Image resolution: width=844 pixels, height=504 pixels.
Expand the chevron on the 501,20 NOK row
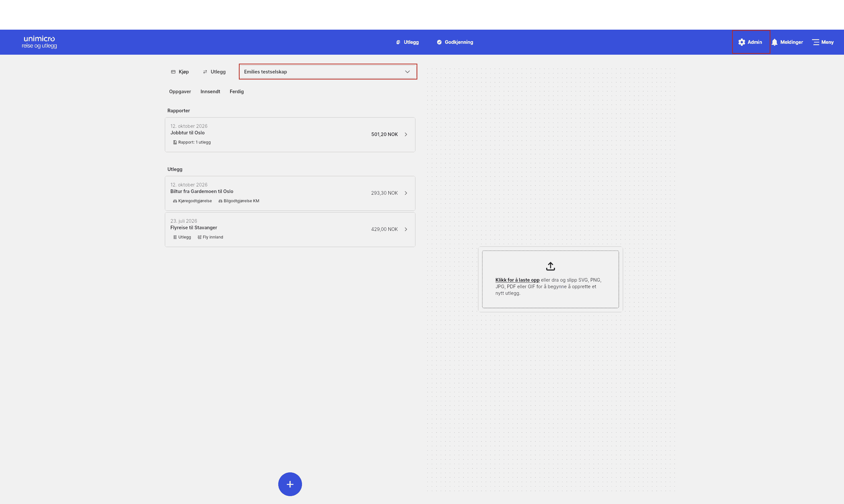[x=406, y=134]
